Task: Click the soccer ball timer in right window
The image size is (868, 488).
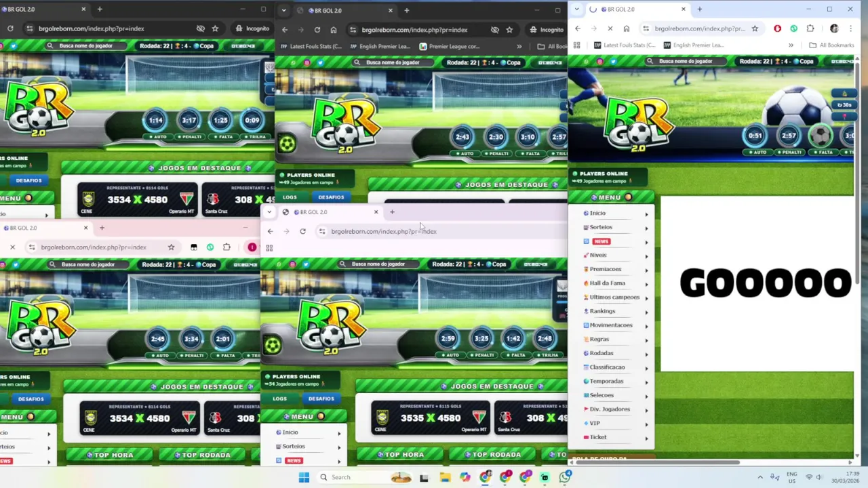Action: point(821,136)
